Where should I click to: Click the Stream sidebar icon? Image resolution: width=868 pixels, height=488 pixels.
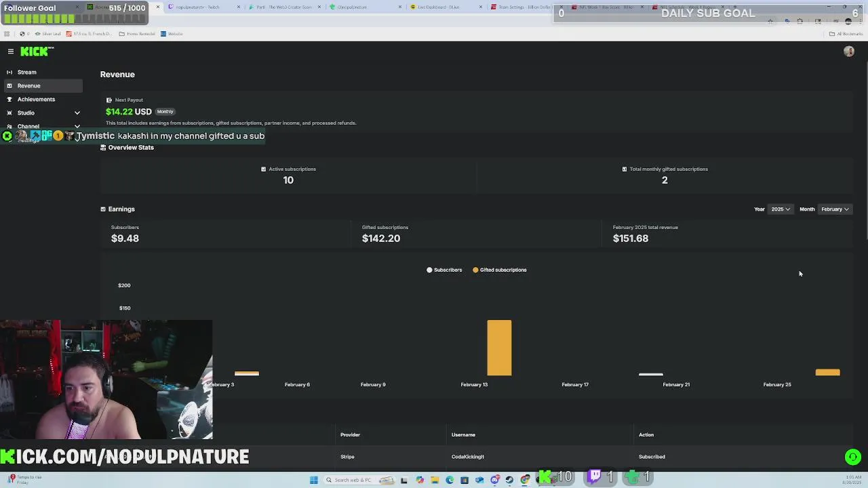click(9, 72)
